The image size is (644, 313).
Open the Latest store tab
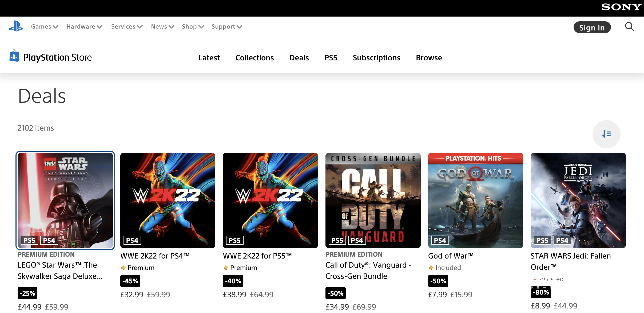click(209, 58)
